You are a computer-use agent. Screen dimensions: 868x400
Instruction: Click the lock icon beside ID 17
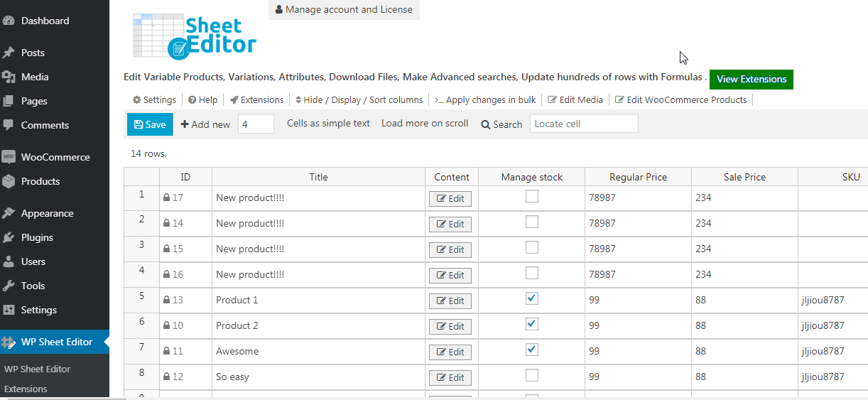click(166, 198)
